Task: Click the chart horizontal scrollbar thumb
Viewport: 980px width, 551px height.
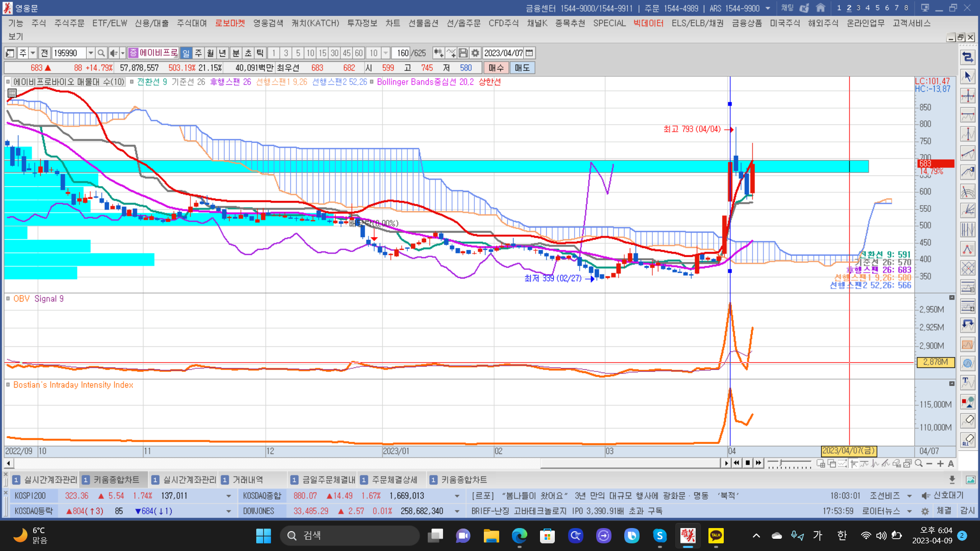Action: tap(631, 463)
